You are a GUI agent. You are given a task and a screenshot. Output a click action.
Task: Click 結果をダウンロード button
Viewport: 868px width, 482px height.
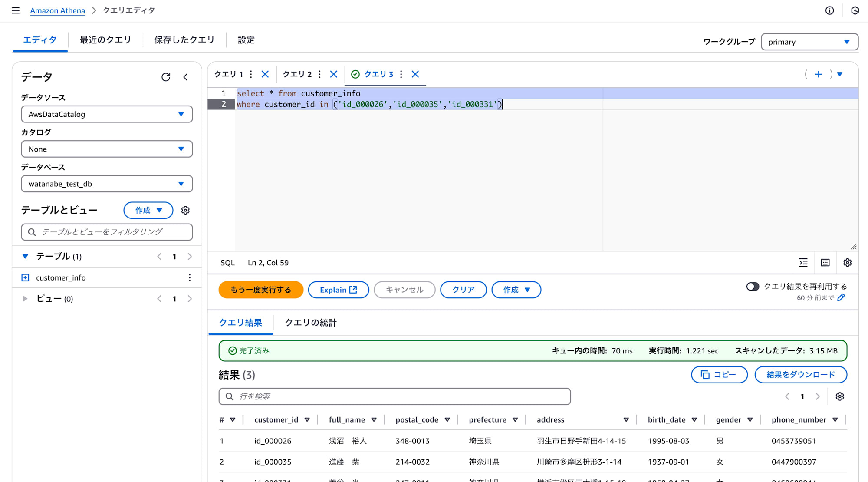pos(801,375)
